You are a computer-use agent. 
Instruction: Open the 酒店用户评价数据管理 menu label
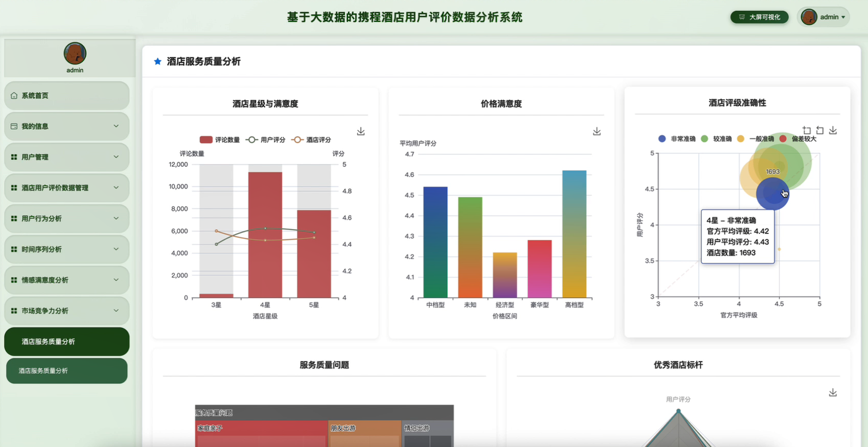point(55,188)
